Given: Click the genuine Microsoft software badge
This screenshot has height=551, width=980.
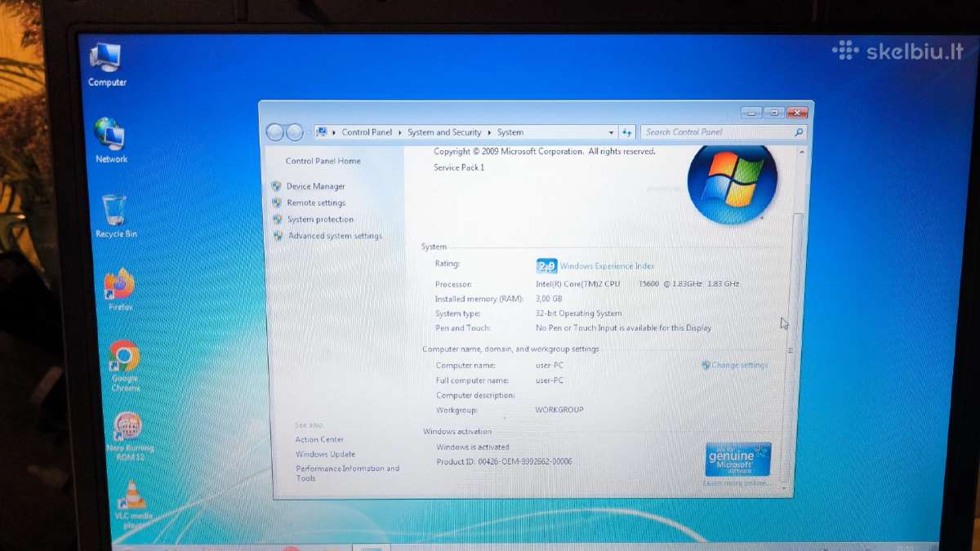Looking at the screenshot, I should click(738, 460).
